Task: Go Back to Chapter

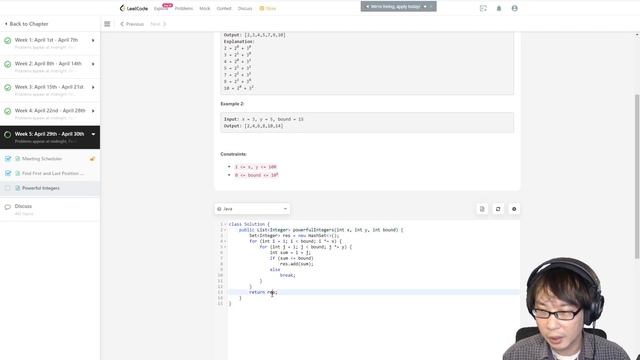Action: pyautogui.click(x=27, y=24)
